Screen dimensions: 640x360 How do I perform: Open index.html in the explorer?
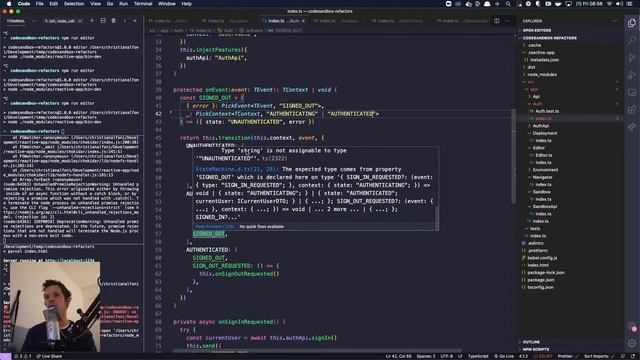click(538, 265)
